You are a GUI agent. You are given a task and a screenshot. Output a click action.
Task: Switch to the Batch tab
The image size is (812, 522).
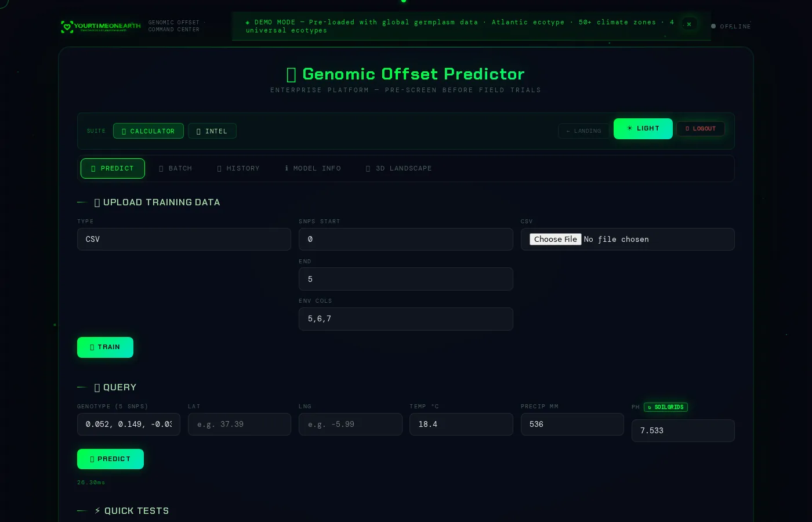coord(176,169)
